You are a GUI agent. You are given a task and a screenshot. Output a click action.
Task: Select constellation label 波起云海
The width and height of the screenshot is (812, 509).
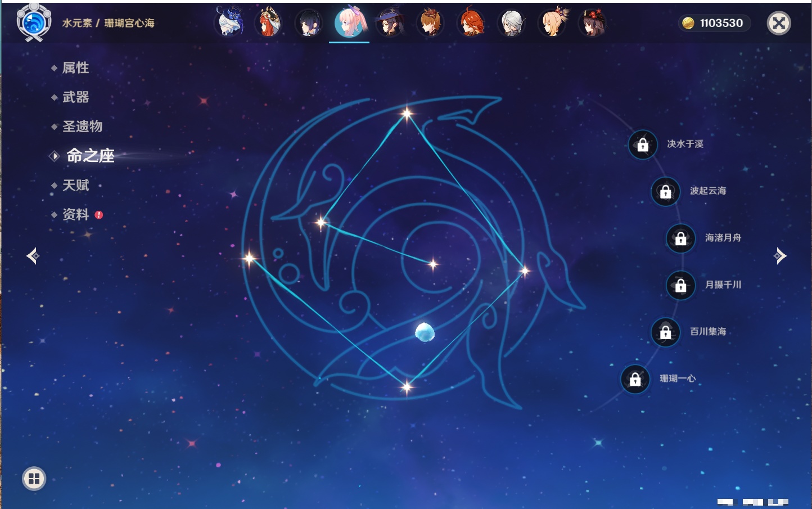pyautogui.click(x=708, y=191)
